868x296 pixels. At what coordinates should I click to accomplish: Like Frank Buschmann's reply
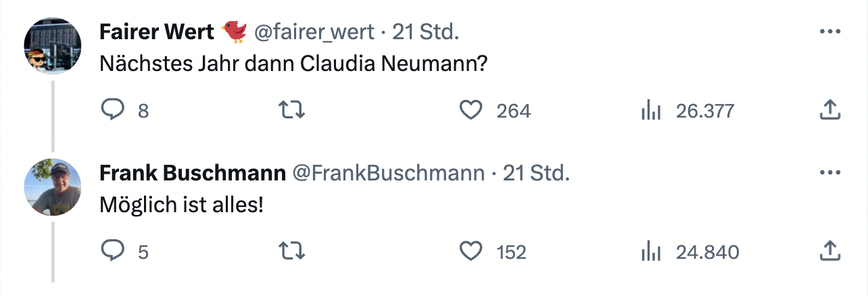pos(470,252)
